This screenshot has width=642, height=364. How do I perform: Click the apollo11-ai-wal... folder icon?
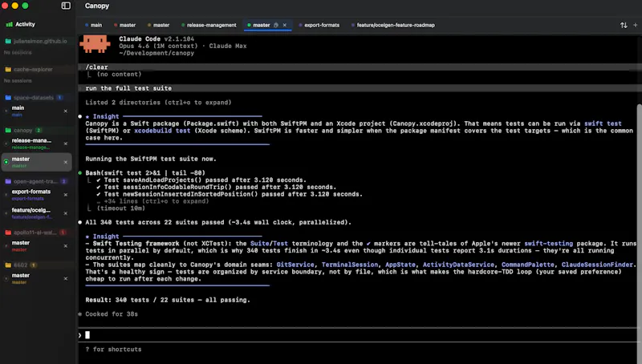(8, 233)
